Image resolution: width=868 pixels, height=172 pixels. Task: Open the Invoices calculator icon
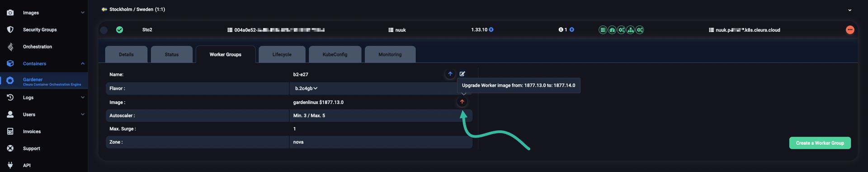pyautogui.click(x=10, y=131)
